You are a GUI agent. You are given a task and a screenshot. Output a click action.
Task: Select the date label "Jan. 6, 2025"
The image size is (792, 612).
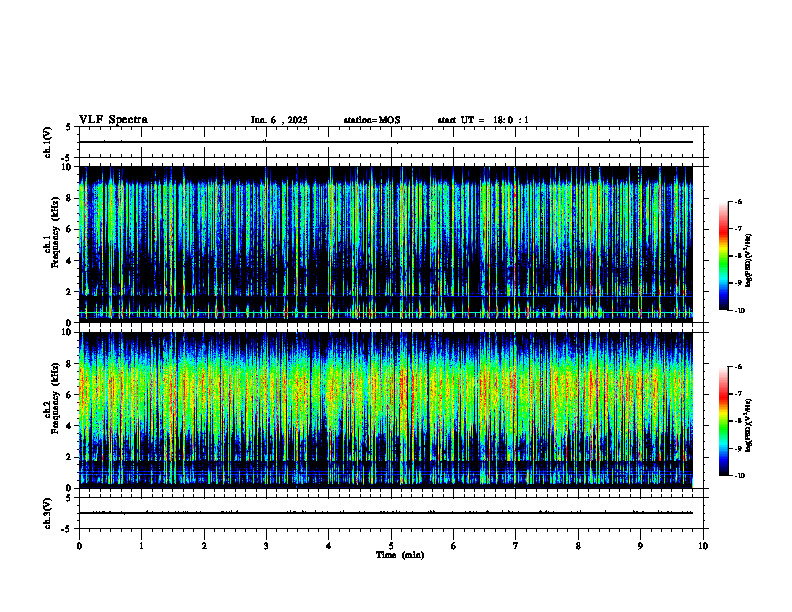tap(279, 120)
